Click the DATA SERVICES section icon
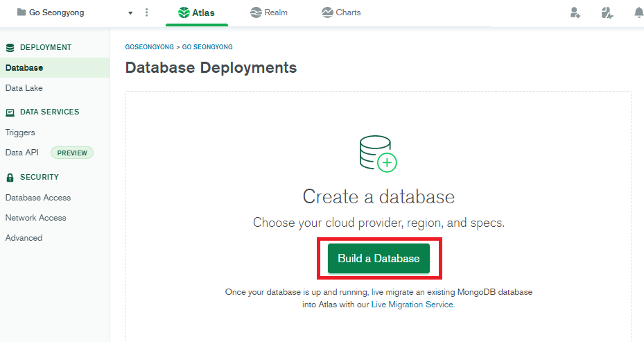Screen dimensions: 644x342 coord(10,112)
